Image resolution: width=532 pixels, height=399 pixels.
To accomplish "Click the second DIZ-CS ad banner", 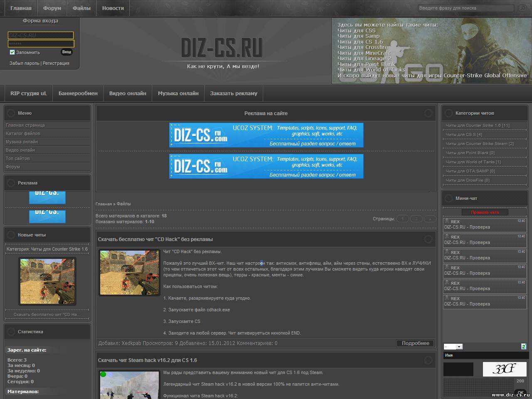I will (x=266, y=166).
